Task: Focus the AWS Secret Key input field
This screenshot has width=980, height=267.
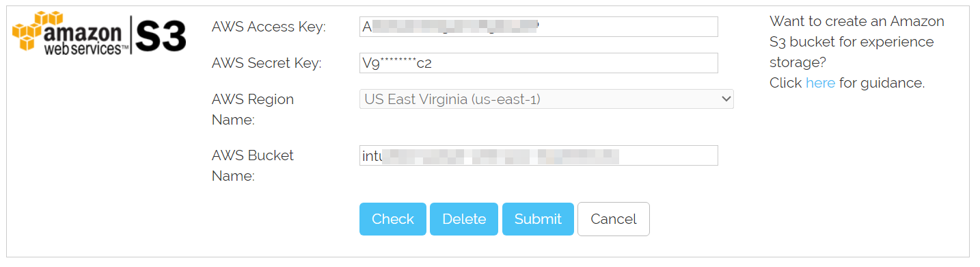Action: click(x=539, y=63)
